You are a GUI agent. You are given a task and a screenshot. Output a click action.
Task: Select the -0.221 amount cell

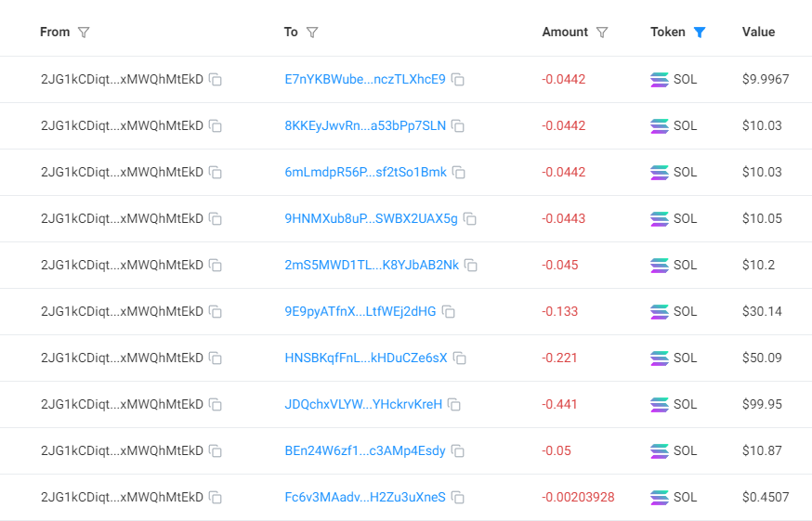pyautogui.click(x=559, y=358)
